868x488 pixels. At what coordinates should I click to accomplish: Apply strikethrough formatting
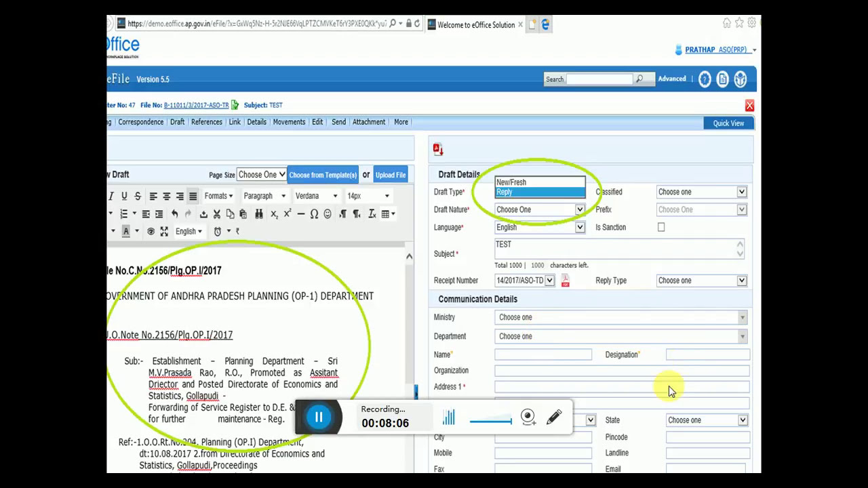[138, 196]
